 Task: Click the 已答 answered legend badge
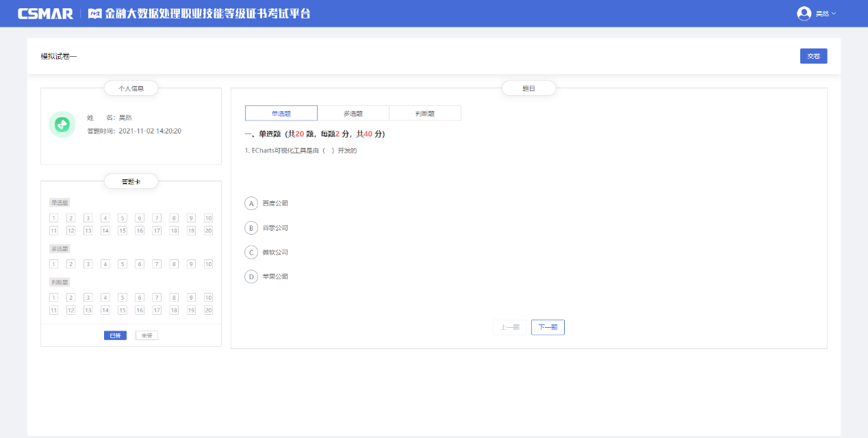115,335
